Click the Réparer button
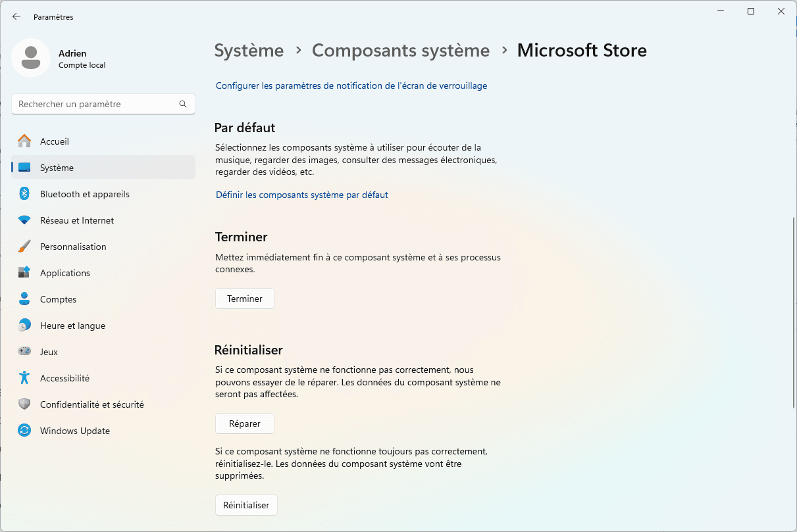Screen dimensions: 797x532 pos(245,423)
